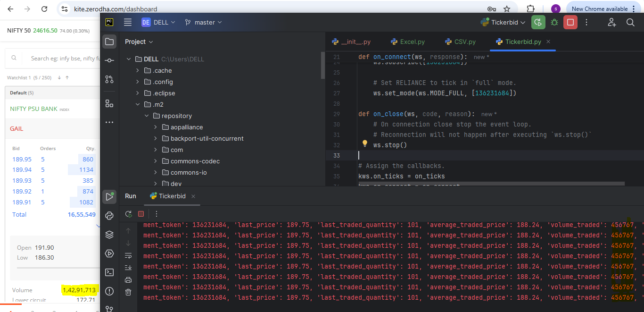
Task: Click the Chrome address bar URL
Action: click(116, 9)
